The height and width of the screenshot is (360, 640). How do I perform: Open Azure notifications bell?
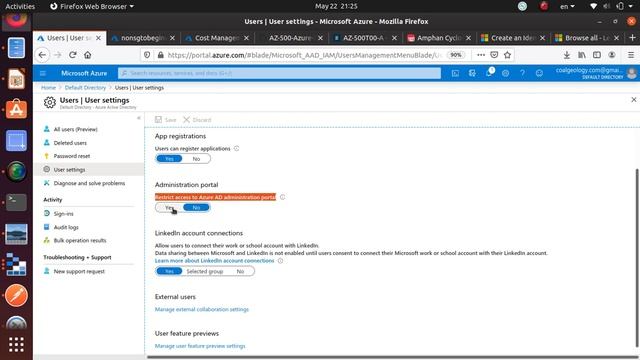pyautogui.click(x=489, y=73)
